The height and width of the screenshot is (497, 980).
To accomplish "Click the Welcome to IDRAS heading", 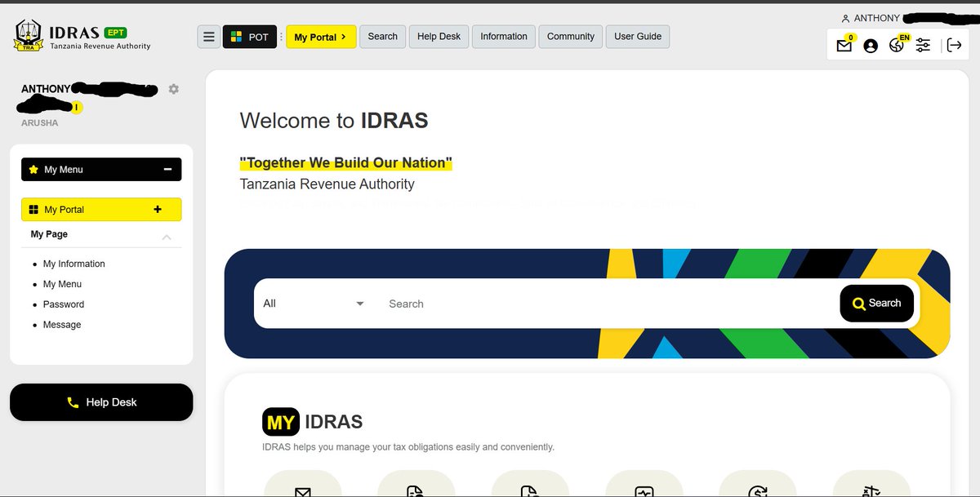I will coord(334,121).
